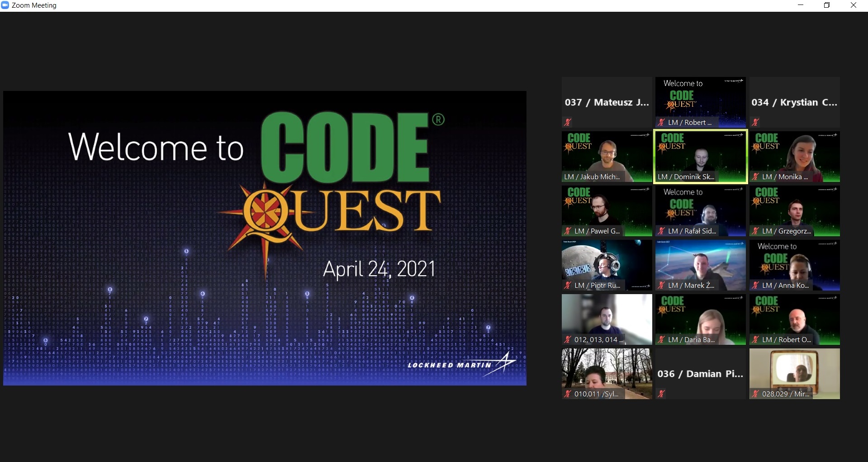
Task: Click the muted mic icon next to 012, 013, 014
Action: pos(568,339)
